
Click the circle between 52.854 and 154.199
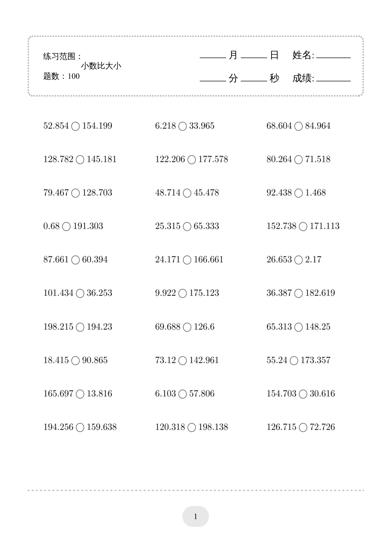[76, 126]
